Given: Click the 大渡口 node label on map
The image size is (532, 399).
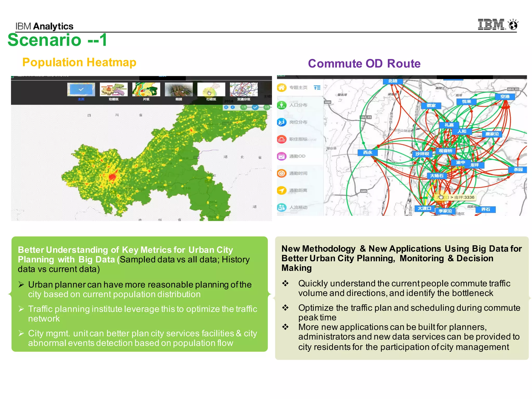Looking at the screenshot, I should 424,209.
